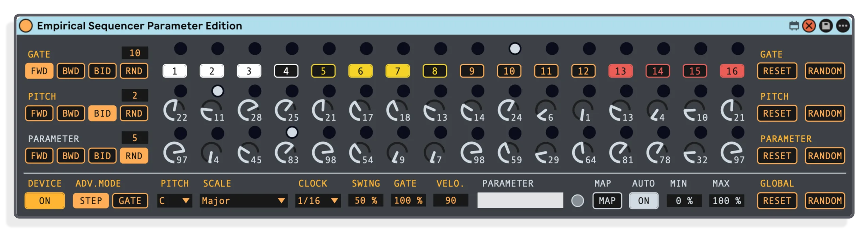
Task: Open the 1/16 clock rate dropdown
Action: coord(318,201)
